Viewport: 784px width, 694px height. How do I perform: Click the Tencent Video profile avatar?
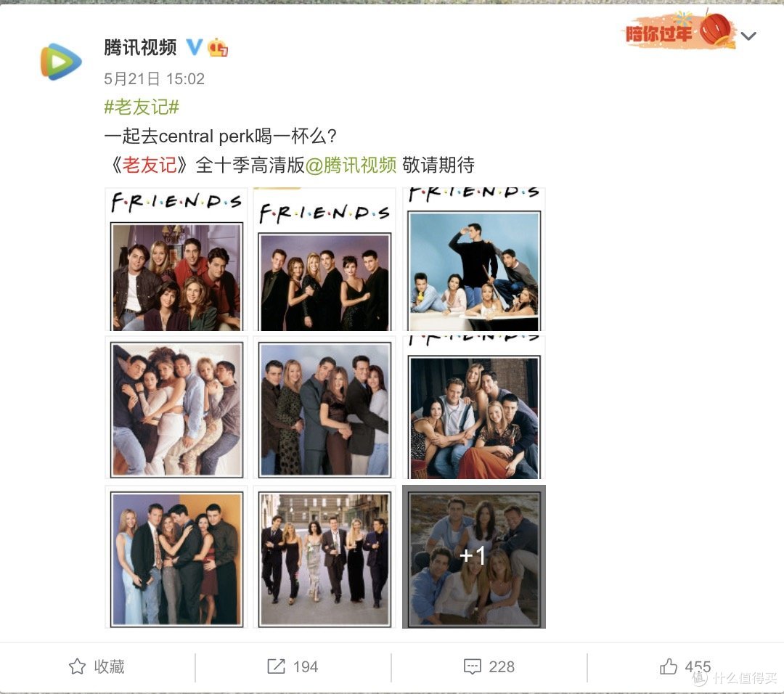(61, 62)
